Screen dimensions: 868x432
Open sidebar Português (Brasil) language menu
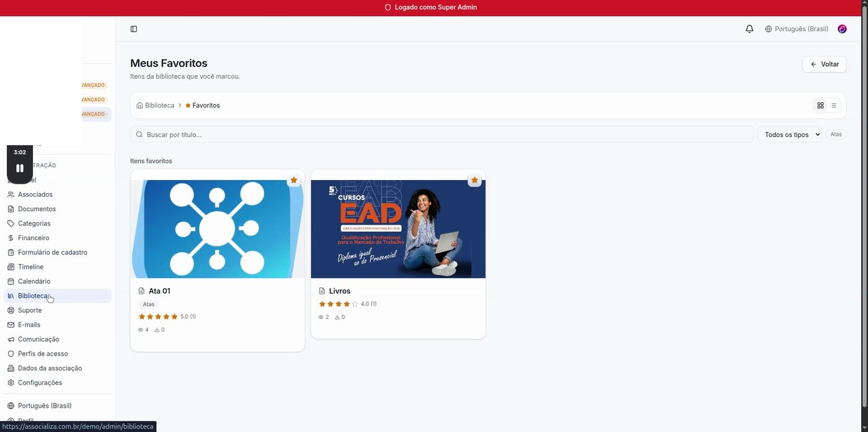[45, 406]
